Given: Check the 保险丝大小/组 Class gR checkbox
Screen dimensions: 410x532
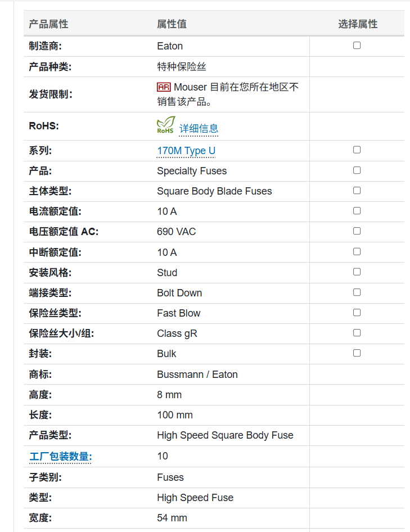Looking at the screenshot, I should (x=357, y=333).
